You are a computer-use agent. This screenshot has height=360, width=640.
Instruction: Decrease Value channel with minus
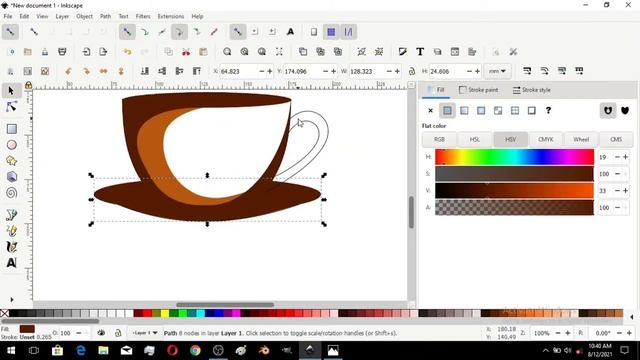click(617, 191)
